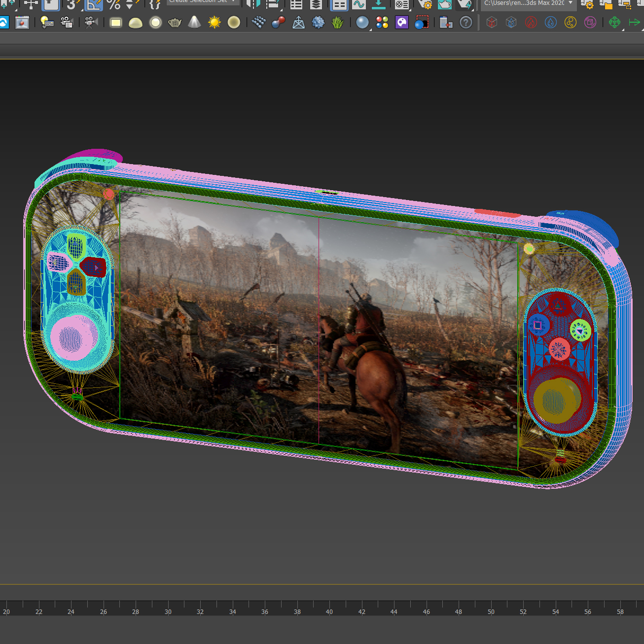The width and height of the screenshot is (644, 644).
Task: Click the blue water droplet circle icon
Action: [551, 23]
